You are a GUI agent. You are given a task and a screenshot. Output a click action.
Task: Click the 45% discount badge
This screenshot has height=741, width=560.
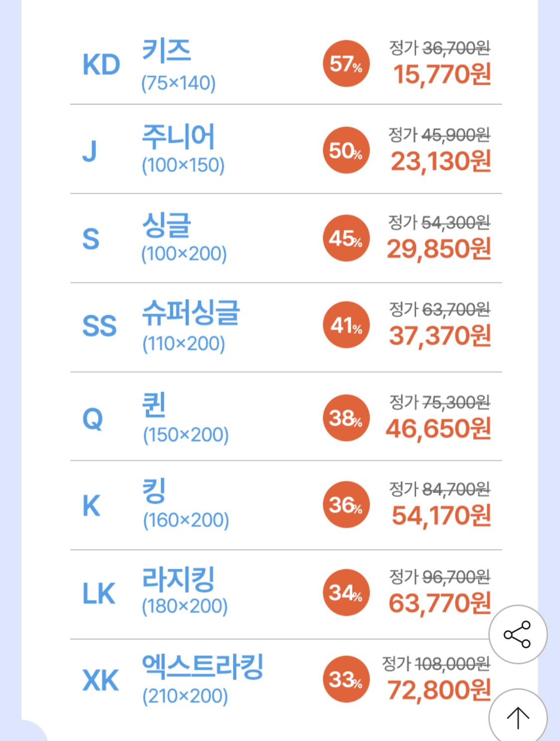(346, 238)
